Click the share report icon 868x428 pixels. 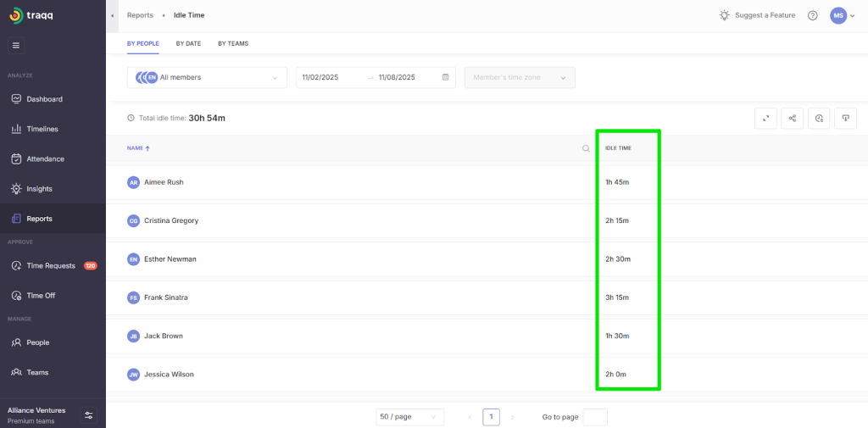point(792,119)
